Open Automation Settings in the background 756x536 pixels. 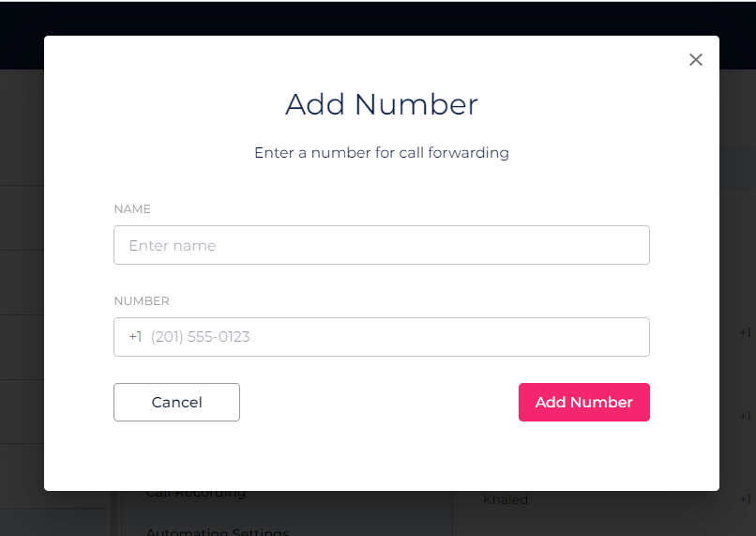click(218, 530)
